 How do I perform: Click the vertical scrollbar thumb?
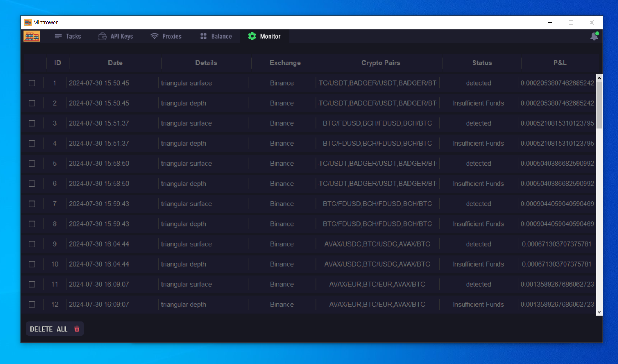point(599,105)
